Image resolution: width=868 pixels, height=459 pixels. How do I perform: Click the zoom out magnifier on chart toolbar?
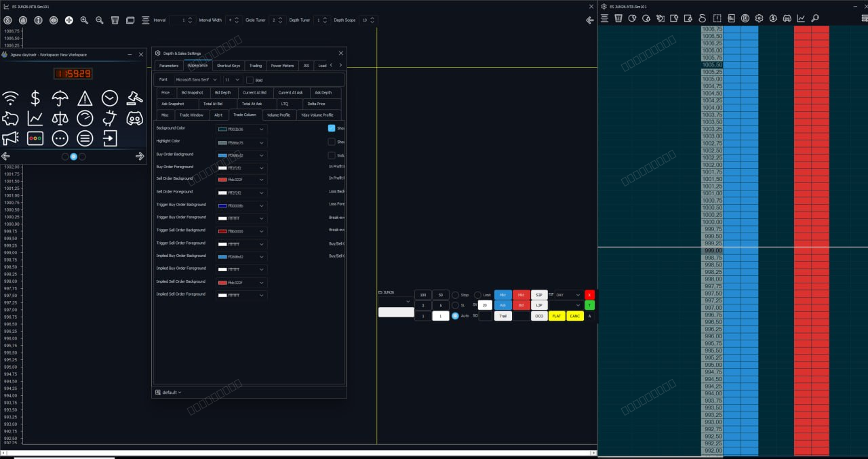point(100,20)
